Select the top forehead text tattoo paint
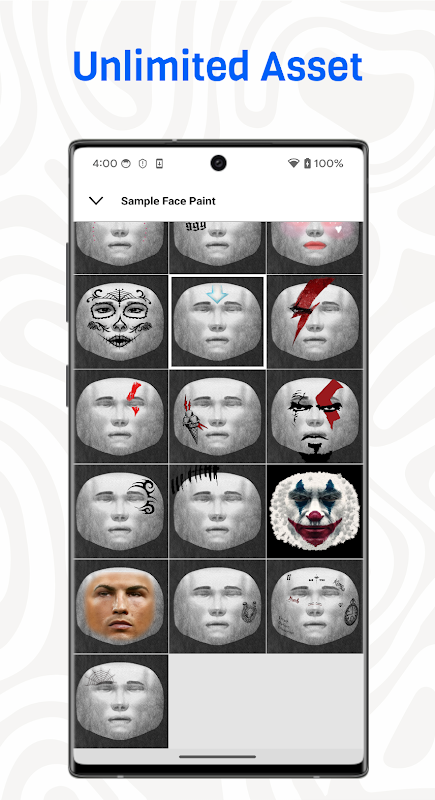The height and width of the screenshot is (800, 435). coord(217,247)
